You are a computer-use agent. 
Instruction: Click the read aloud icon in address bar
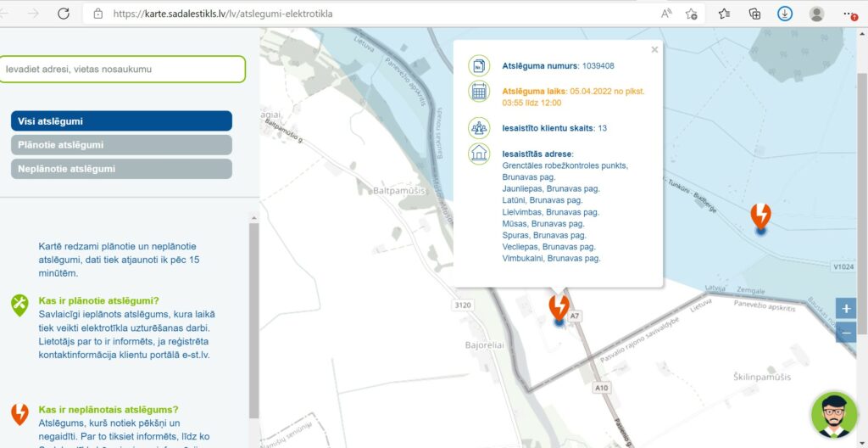(665, 14)
